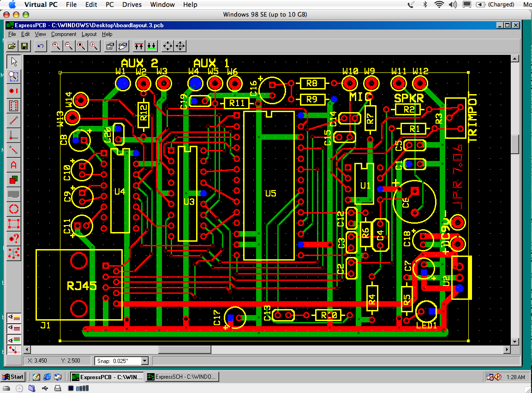Select the board edge rectangle tool
The height and width of the screenshot is (393, 532).
tap(13, 224)
